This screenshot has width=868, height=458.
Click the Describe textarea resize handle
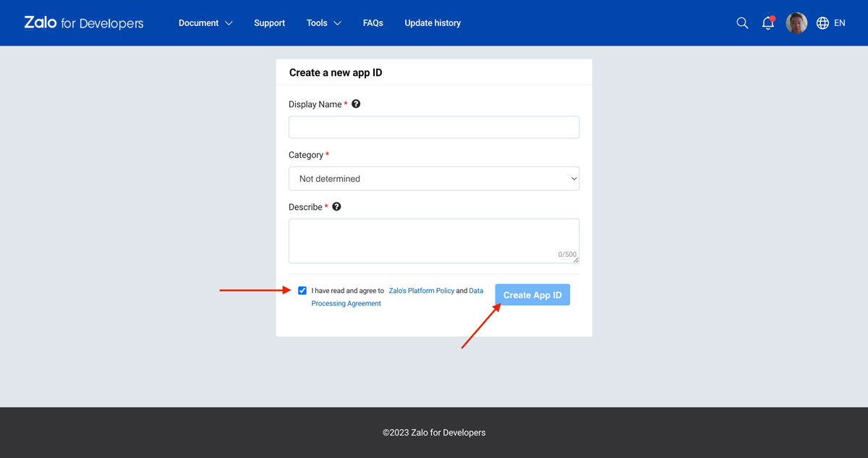pyautogui.click(x=576, y=260)
